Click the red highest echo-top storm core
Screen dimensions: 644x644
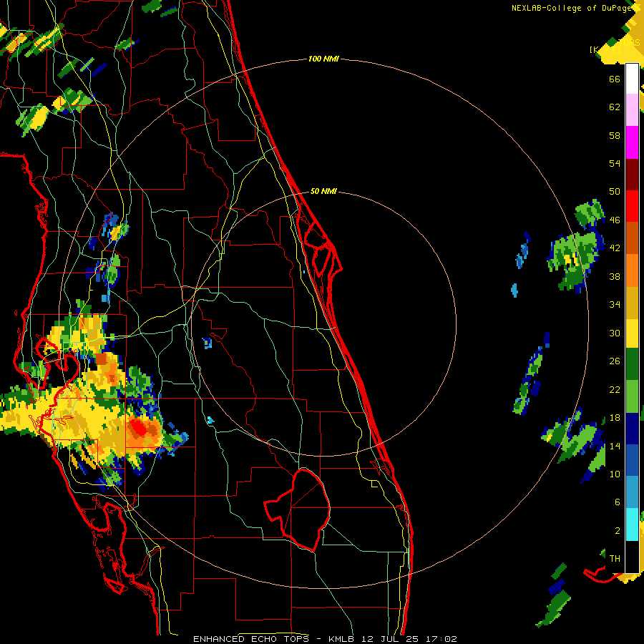(x=139, y=429)
